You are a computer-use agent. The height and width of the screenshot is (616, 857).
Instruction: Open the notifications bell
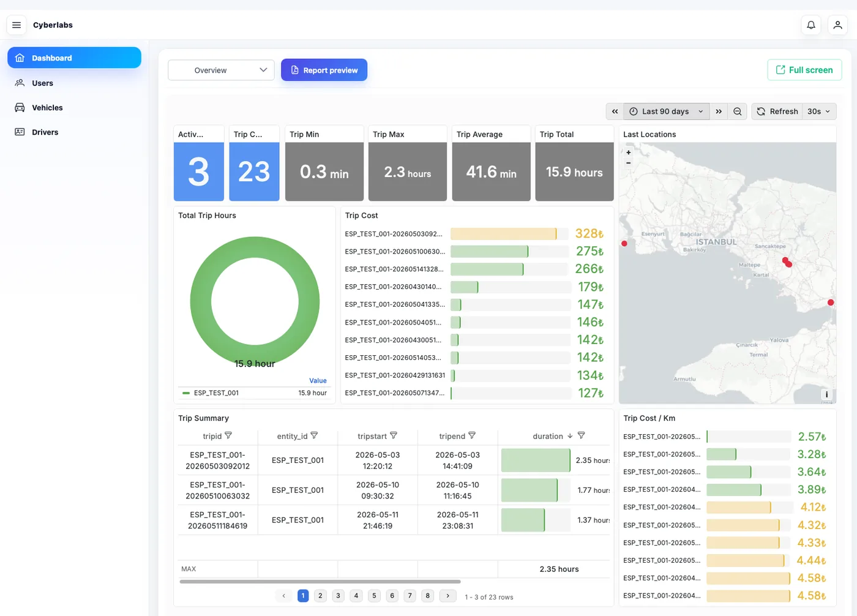[811, 25]
